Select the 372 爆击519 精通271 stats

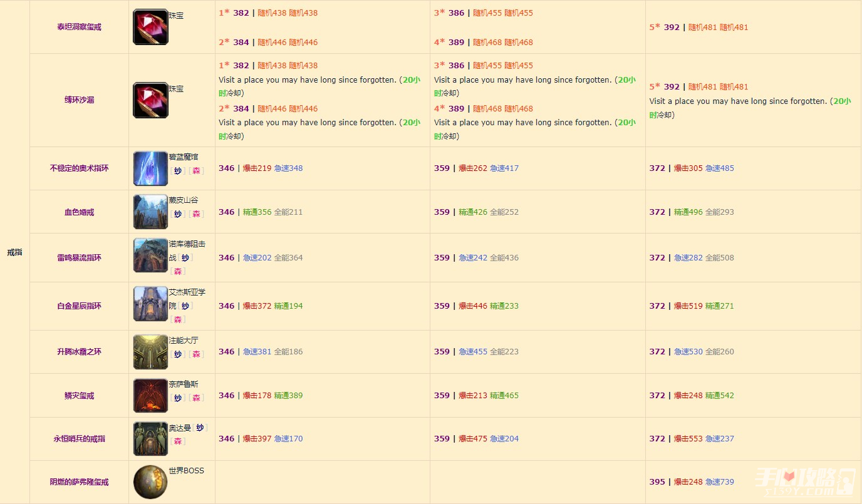click(692, 306)
